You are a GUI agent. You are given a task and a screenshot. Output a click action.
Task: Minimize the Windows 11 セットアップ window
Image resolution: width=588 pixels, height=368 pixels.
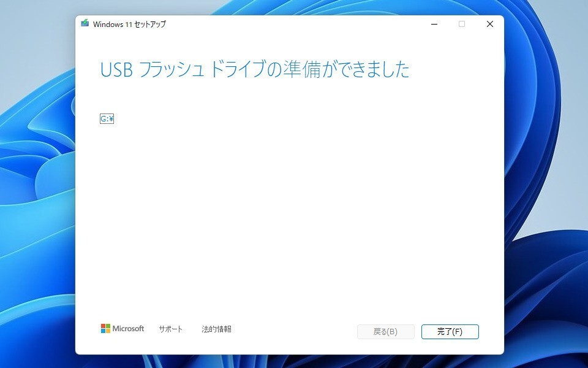(x=434, y=24)
